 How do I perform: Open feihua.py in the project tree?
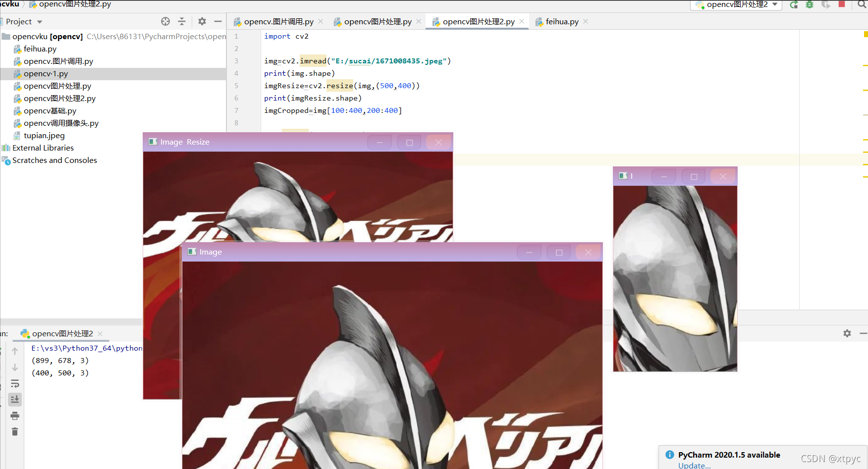click(x=40, y=49)
